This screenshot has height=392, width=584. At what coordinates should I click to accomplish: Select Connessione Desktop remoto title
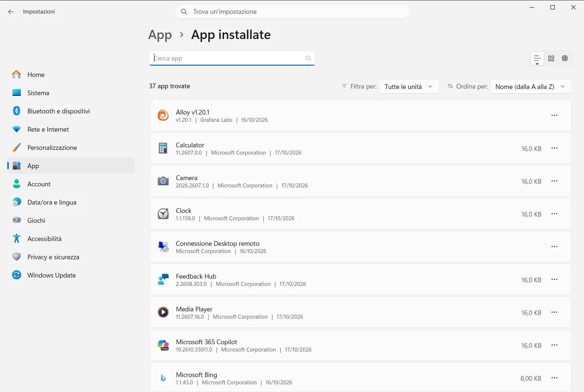218,244
